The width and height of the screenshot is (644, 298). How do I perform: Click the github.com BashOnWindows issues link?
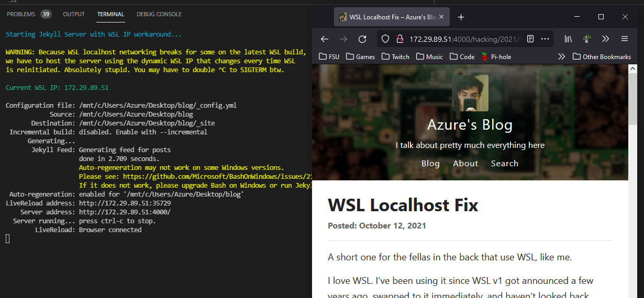217,177
